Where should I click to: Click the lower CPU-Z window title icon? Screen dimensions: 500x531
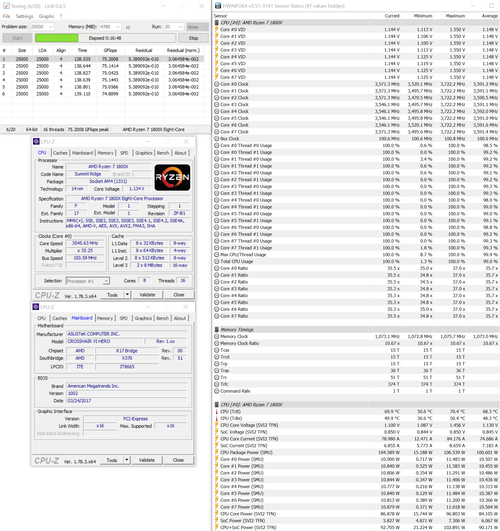36,306
